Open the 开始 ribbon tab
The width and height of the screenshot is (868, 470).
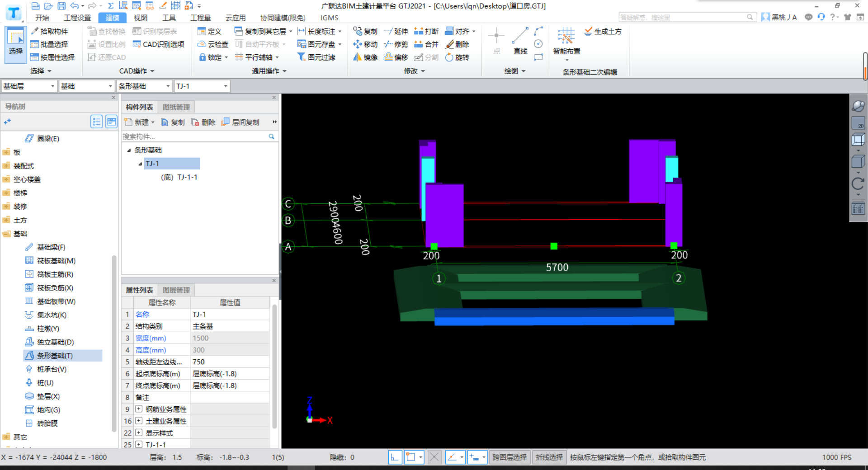pyautogui.click(x=42, y=18)
